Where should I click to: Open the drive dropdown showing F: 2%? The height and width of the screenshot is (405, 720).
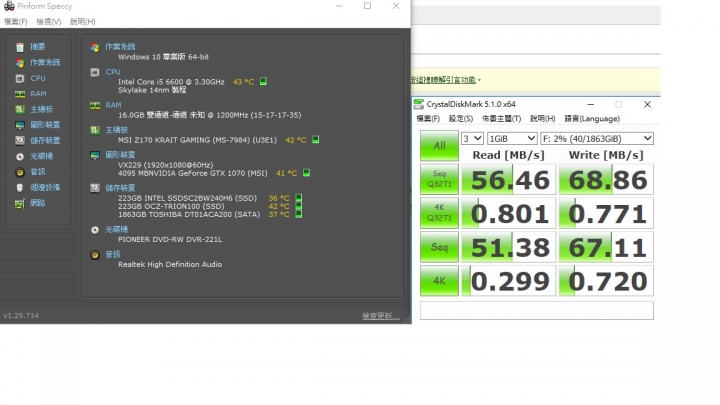597,138
